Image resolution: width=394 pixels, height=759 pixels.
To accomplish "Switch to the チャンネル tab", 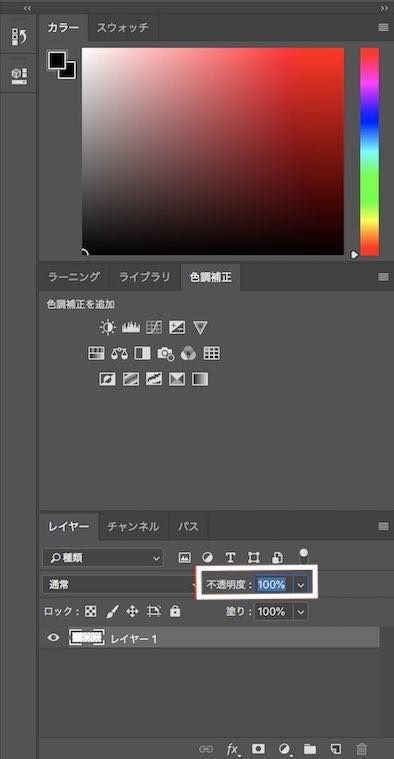I will click(133, 527).
